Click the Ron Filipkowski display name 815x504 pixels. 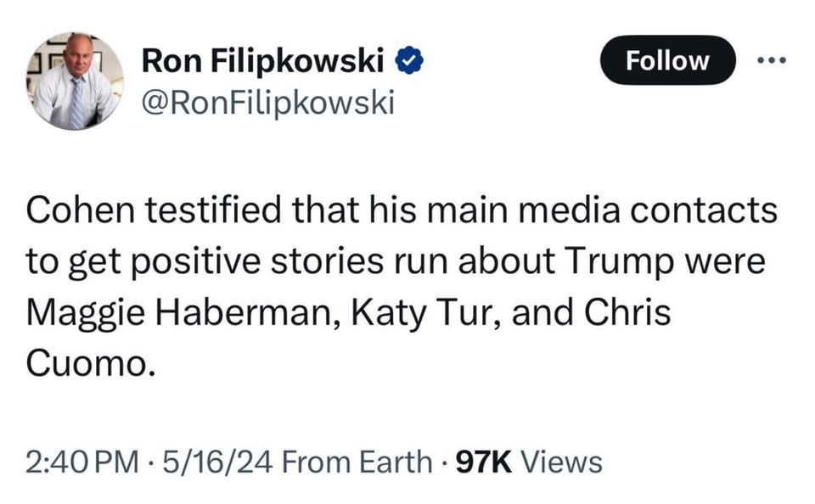click(x=262, y=62)
